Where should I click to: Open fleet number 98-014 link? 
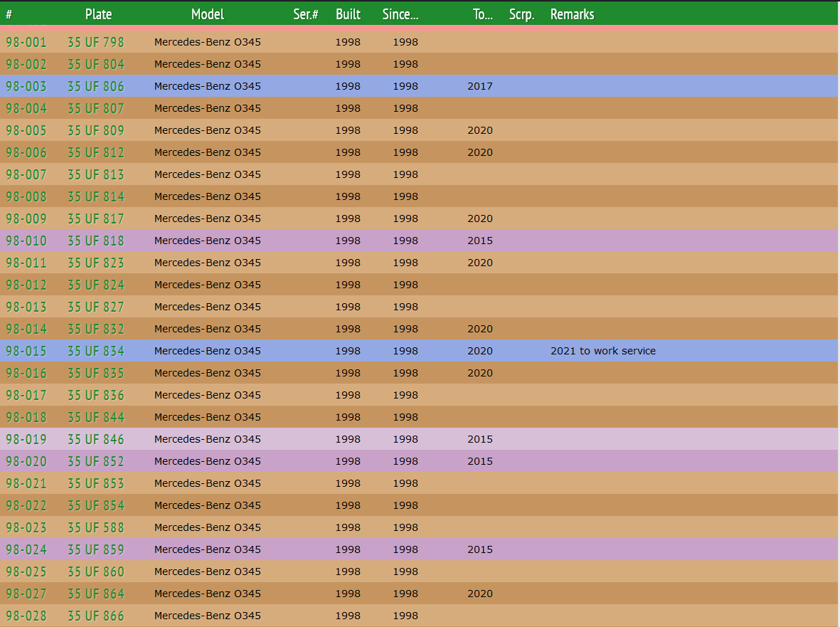point(26,329)
